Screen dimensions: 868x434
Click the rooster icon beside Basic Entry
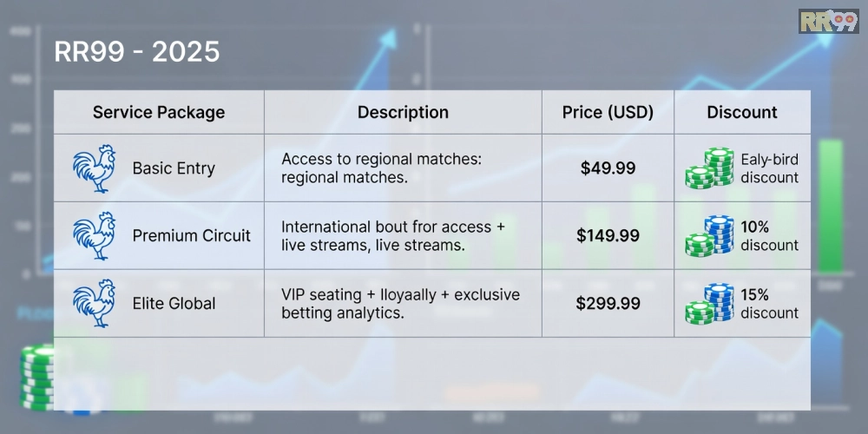coord(94,168)
